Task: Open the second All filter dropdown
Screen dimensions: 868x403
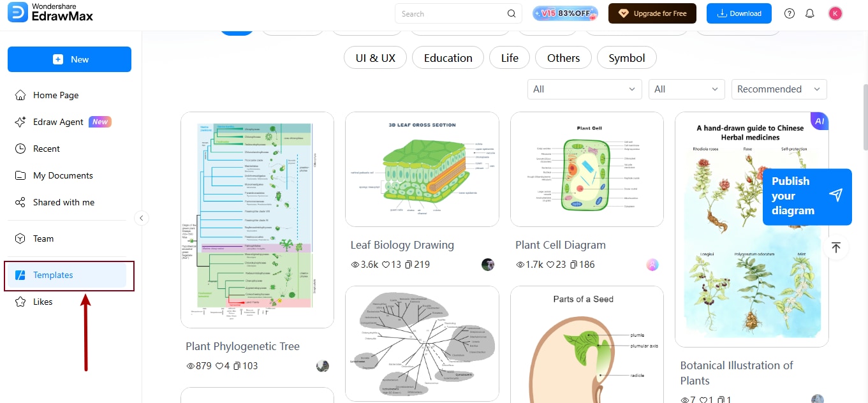Action: point(686,89)
